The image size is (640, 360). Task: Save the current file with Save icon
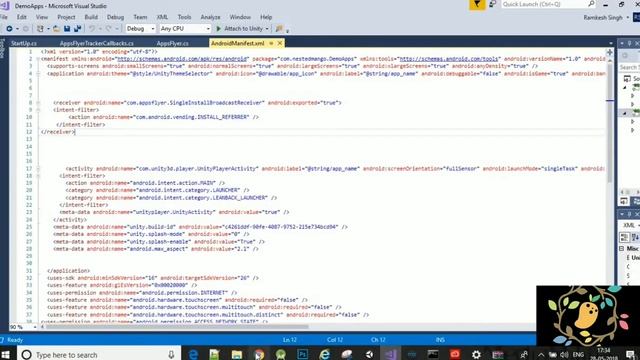pos(67,29)
